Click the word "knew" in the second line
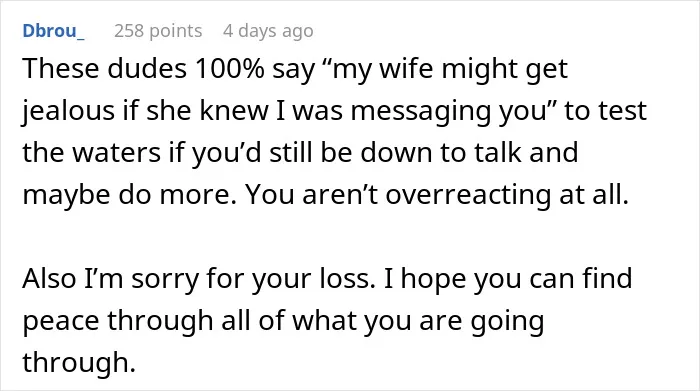Image resolution: width=700 pixels, height=391 pixels. (x=234, y=111)
